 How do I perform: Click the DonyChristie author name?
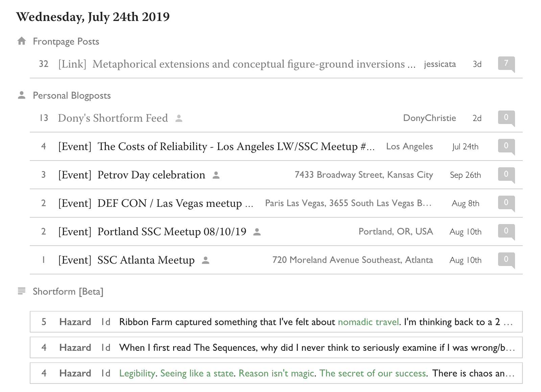point(429,118)
